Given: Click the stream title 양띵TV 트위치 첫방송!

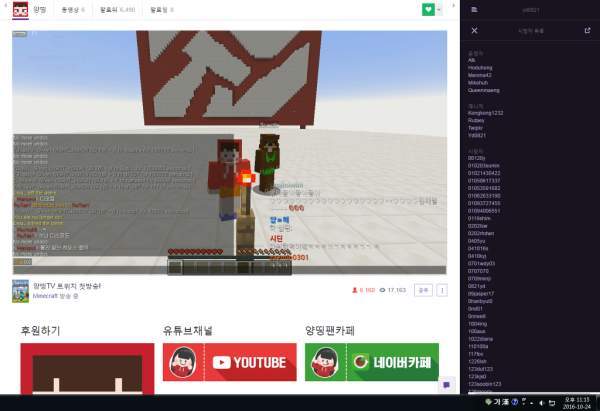Looking at the screenshot, I should tap(67, 286).
